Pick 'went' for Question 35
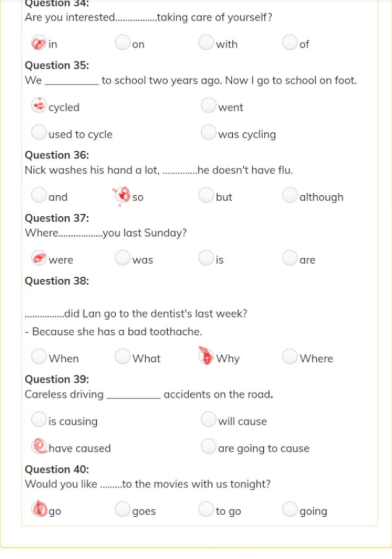392x559 pixels. 209,105
